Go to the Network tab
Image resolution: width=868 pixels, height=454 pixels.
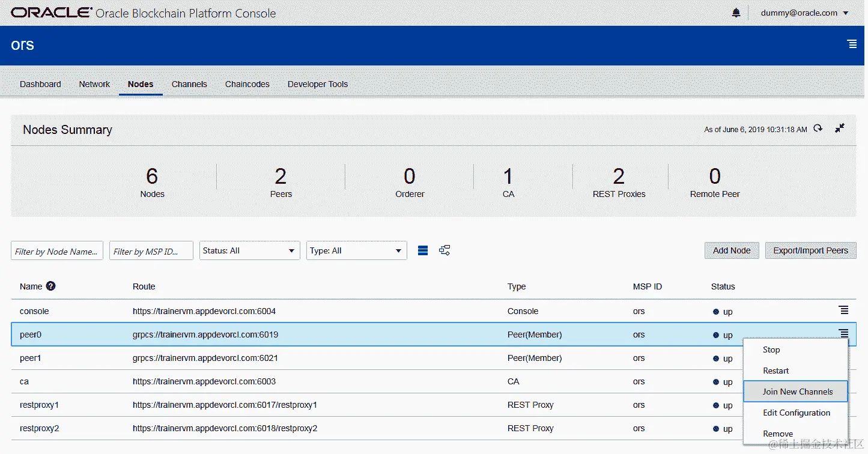[94, 84]
